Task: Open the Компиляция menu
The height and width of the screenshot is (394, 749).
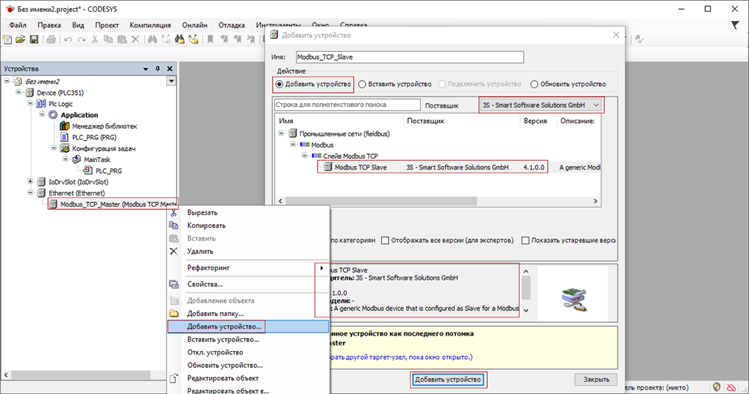Action: click(x=150, y=25)
